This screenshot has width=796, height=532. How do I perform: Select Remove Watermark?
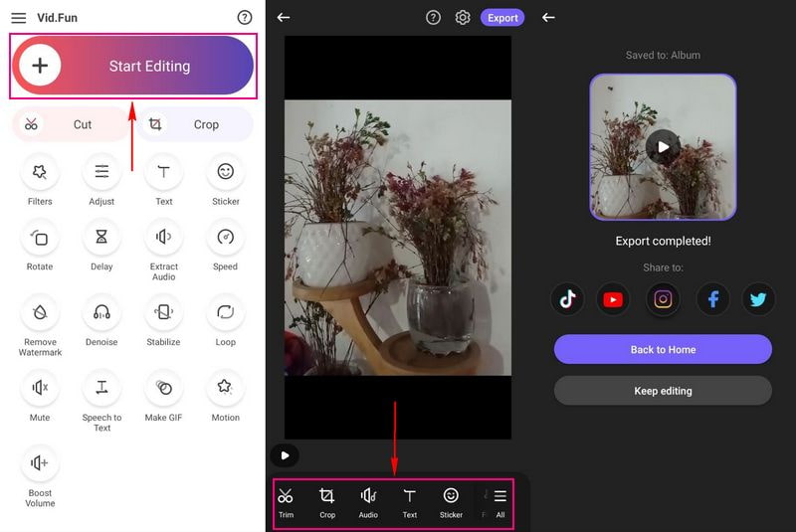40,326
